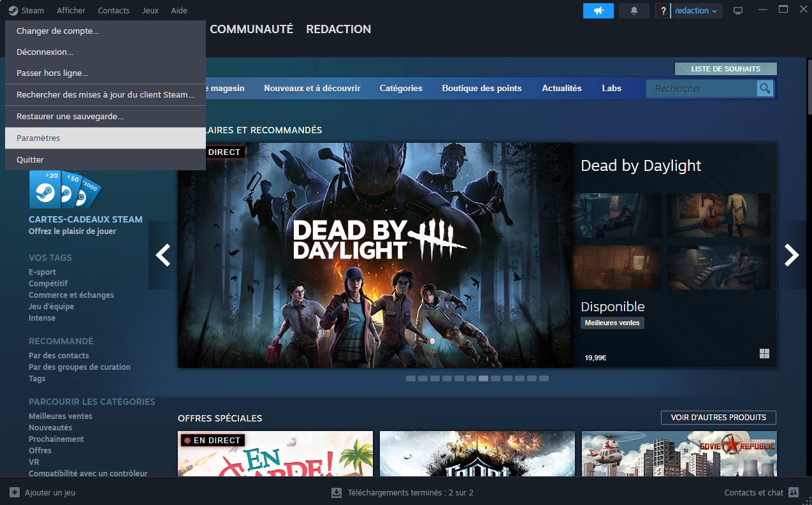Select Passer hors ligne...
Image resolution: width=812 pixels, height=505 pixels.
click(105, 73)
